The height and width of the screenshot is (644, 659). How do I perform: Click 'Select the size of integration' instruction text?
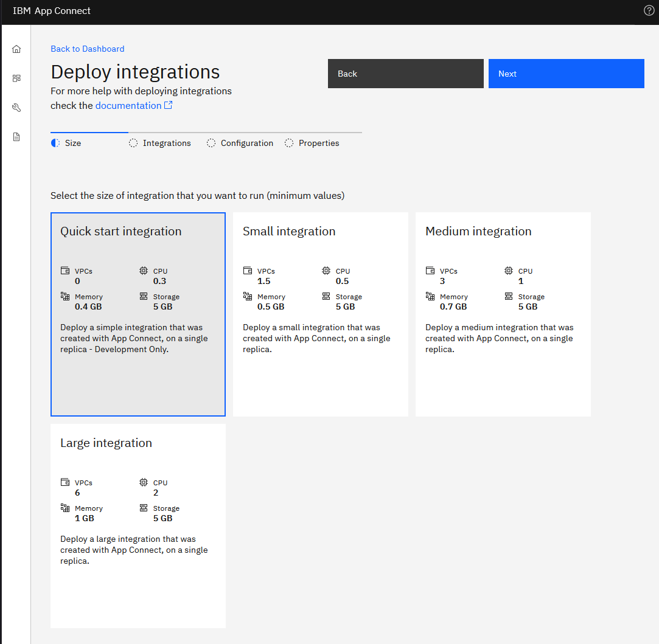198,196
